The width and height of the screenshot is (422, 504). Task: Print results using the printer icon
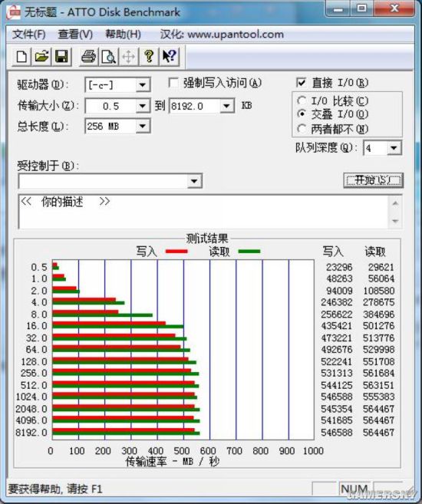point(89,57)
